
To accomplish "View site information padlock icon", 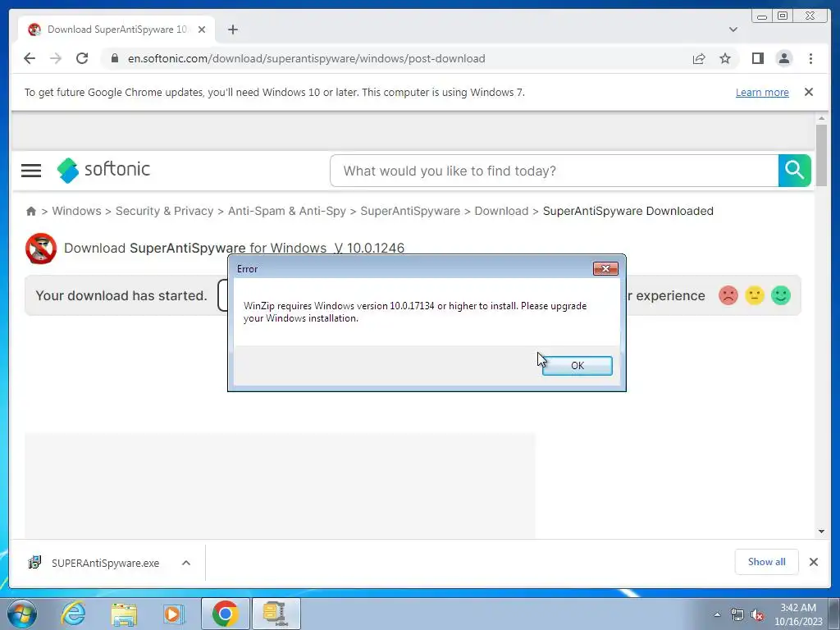I will (114, 58).
